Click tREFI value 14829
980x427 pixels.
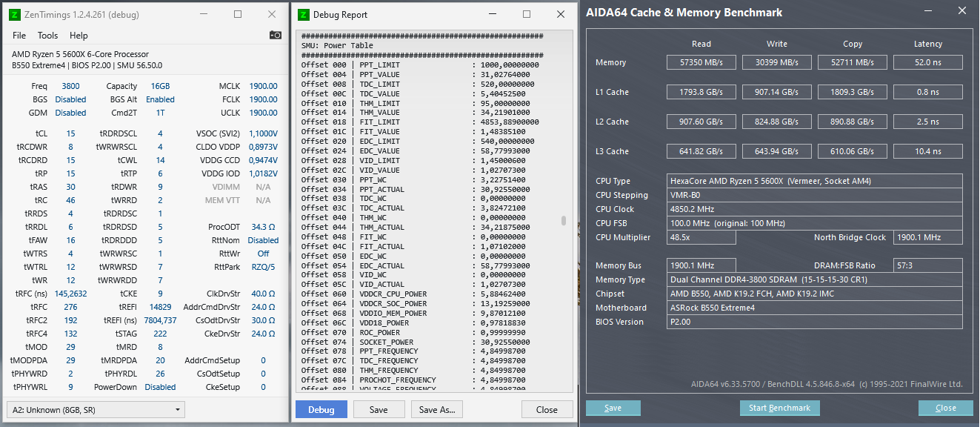160,307
